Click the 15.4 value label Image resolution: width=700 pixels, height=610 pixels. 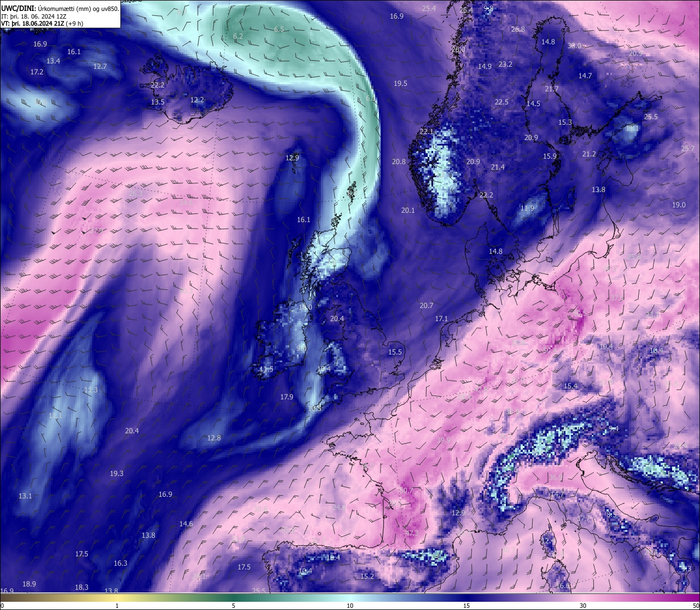[x=570, y=386]
